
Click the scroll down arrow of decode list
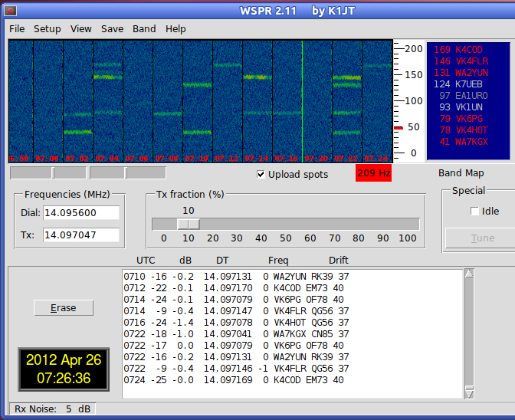tap(469, 394)
